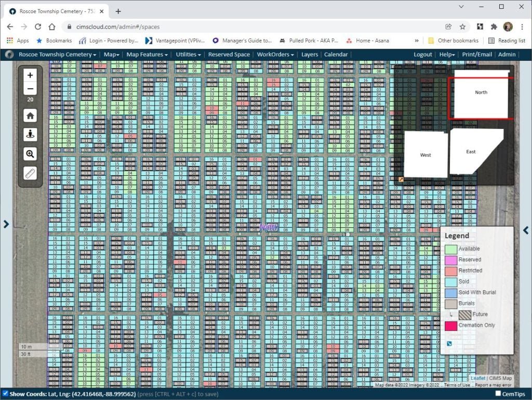Image resolution: width=532 pixels, height=400 pixels.
Task: Click the Print/Email button
Action: [x=477, y=55]
